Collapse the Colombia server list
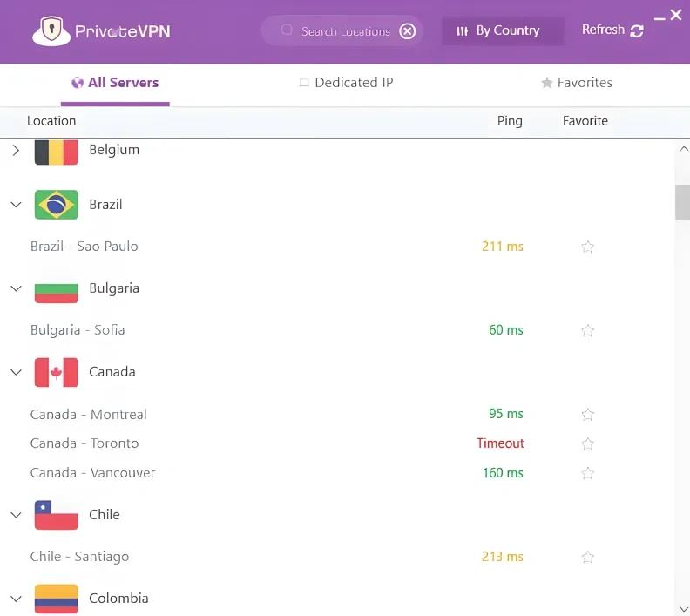This screenshot has width=690, height=616. [x=16, y=599]
